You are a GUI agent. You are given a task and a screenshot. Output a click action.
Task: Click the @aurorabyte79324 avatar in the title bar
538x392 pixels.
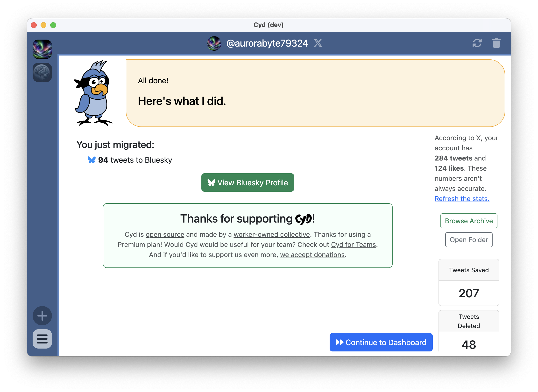[x=214, y=44]
